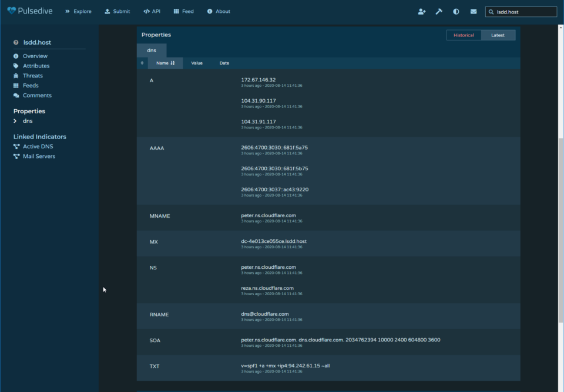Viewport: 564px width, 392px height.
Task: Open the envelope messages icon
Action: [474, 11]
